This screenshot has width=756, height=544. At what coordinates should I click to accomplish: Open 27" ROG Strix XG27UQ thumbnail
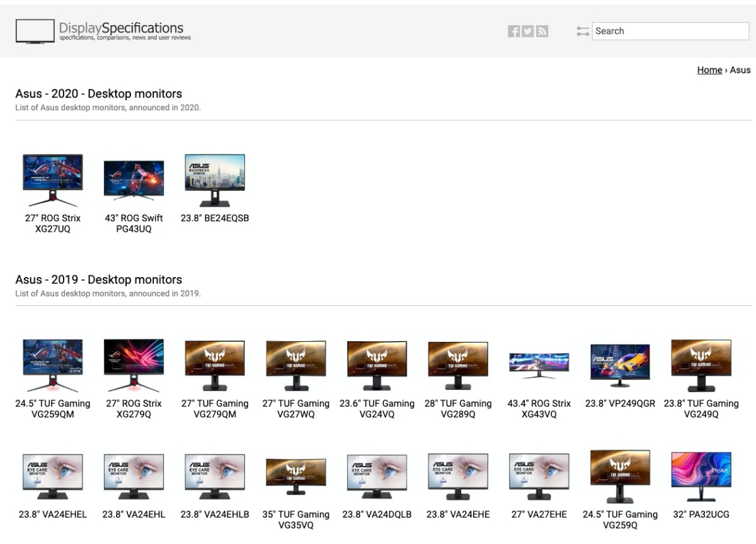(x=53, y=179)
